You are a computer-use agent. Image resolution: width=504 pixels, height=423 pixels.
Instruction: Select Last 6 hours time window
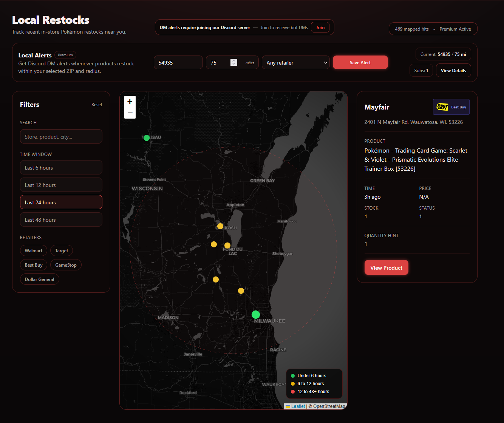click(61, 168)
